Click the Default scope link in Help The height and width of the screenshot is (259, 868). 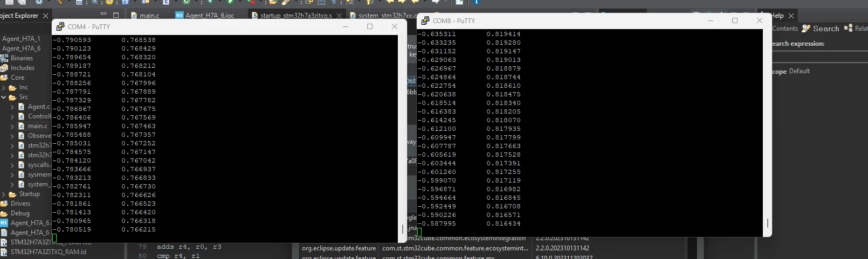tap(800, 71)
